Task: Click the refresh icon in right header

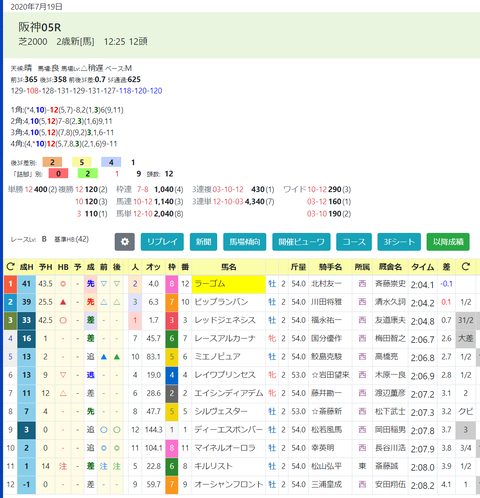Action: [465, 267]
